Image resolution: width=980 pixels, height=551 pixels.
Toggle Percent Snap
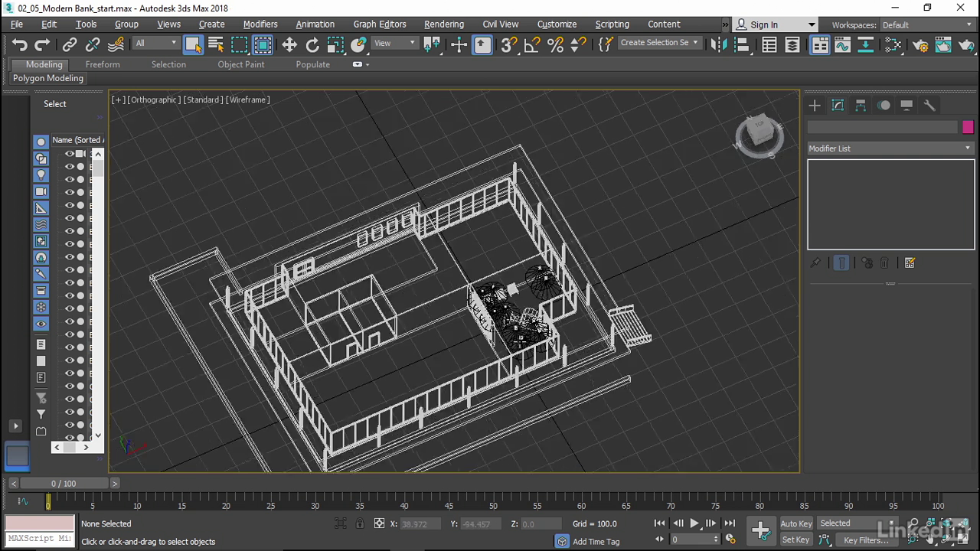pyautogui.click(x=555, y=45)
